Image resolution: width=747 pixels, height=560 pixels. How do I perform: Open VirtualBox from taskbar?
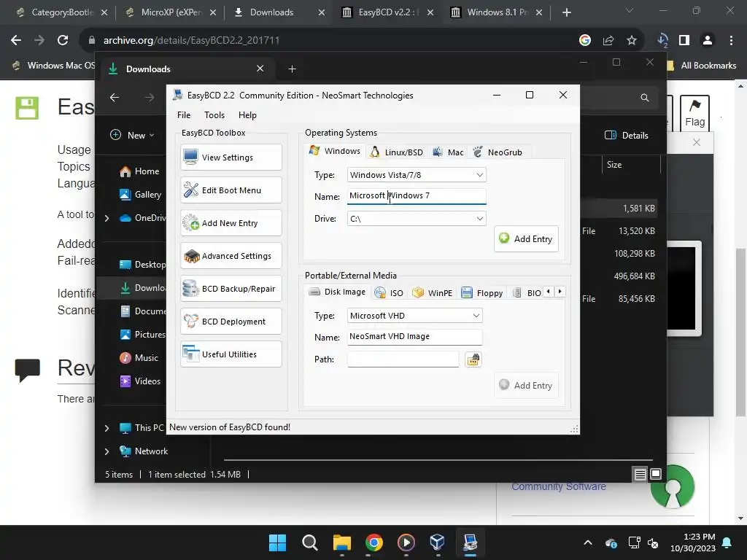(x=437, y=542)
